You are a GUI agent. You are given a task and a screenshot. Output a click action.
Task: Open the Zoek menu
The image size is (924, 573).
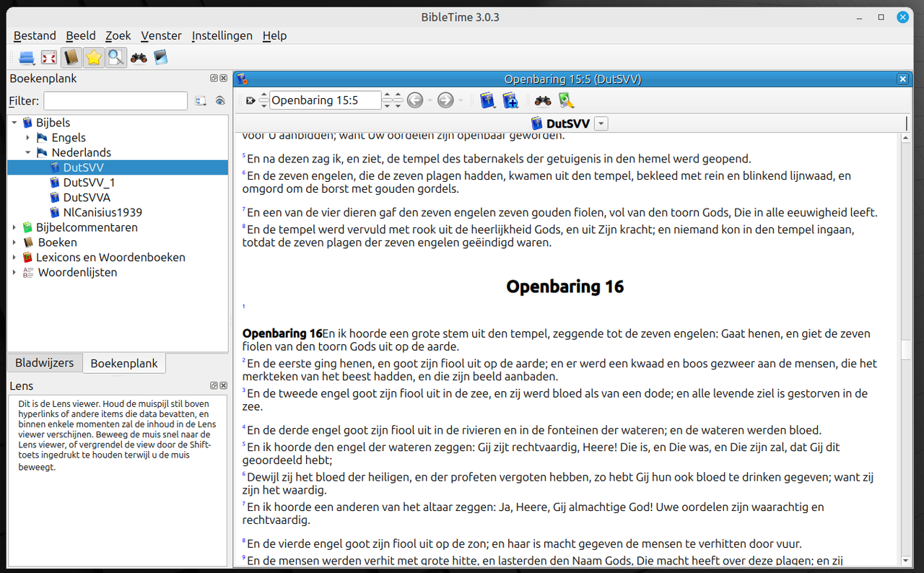[118, 35]
